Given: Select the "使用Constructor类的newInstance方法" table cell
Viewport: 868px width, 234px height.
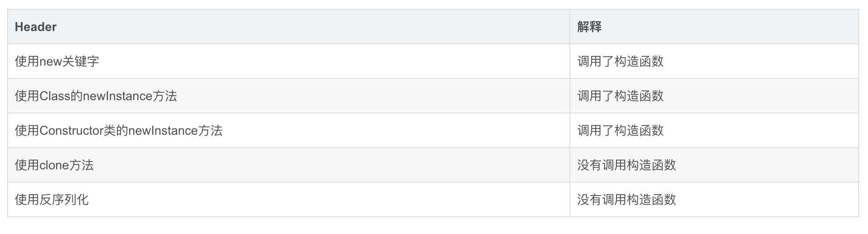Looking at the screenshot, I should 118,130.
